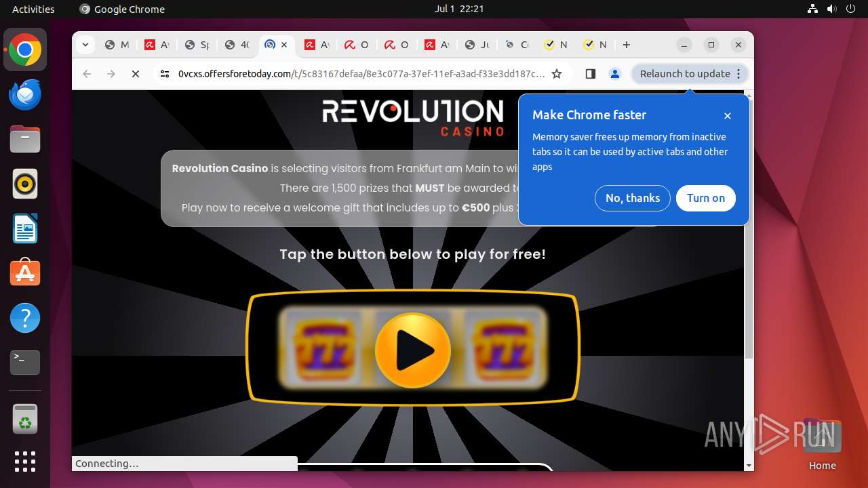Open the tab search dropdown arrow

pos(85,45)
